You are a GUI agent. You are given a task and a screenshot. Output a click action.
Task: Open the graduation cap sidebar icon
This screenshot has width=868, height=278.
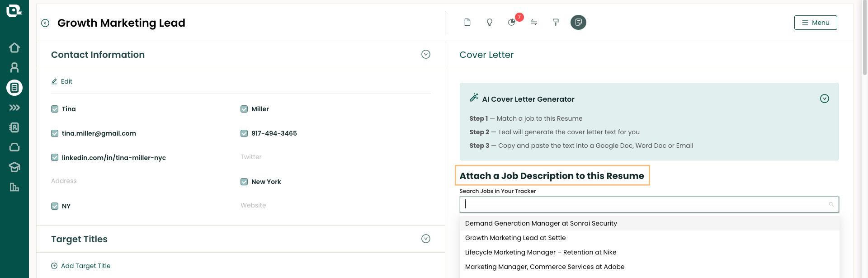(x=14, y=167)
